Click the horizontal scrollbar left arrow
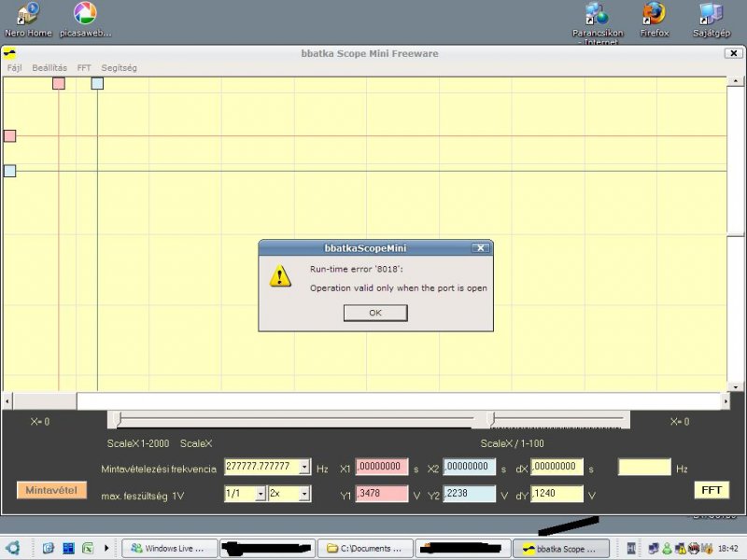The height and width of the screenshot is (560, 747). 7,401
